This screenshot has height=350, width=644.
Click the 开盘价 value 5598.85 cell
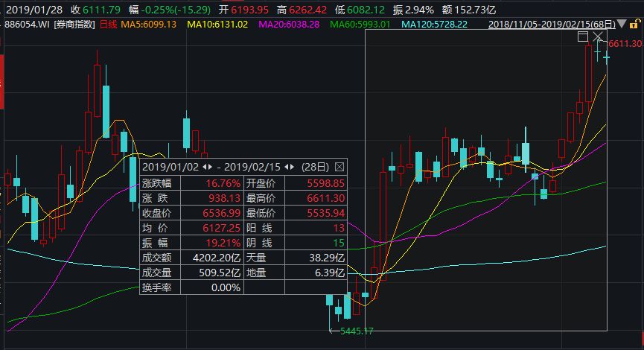[316, 183]
